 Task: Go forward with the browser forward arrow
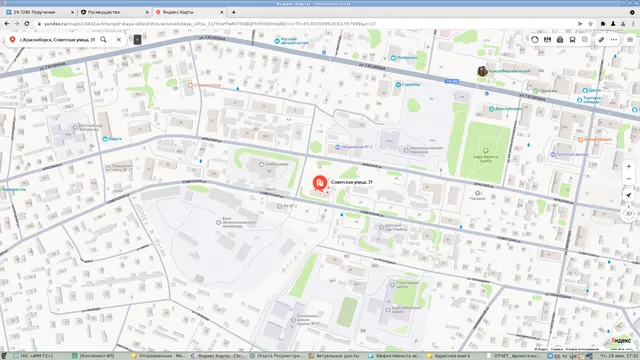coord(17,24)
